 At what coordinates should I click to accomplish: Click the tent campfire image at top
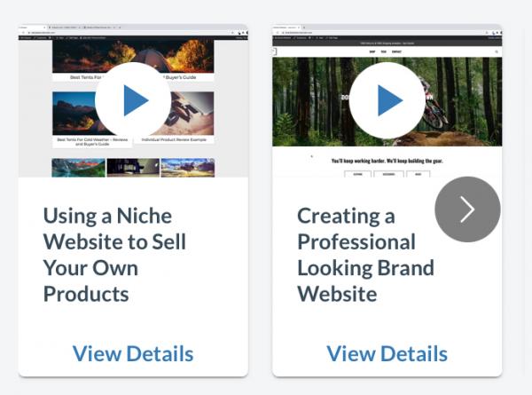click(133, 56)
